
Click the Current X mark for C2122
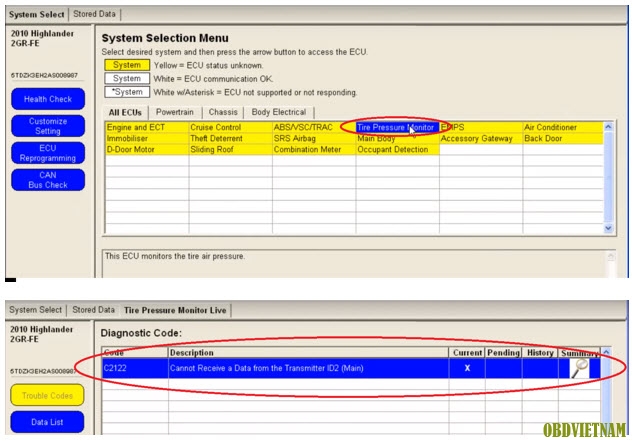point(467,368)
